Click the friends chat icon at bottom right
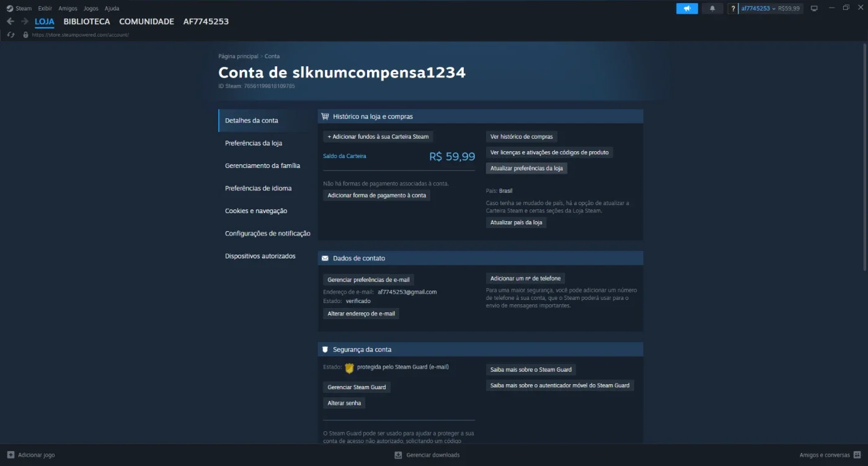 click(x=857, y=455)
